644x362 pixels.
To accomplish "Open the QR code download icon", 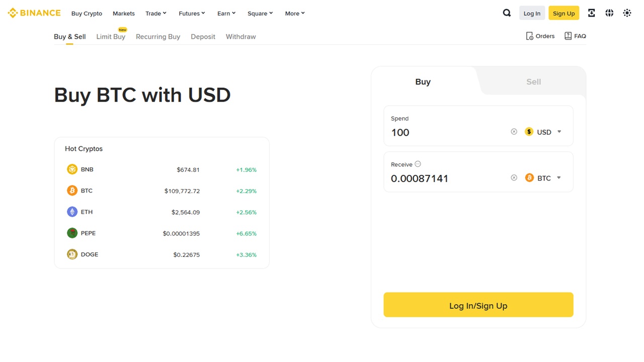I will click(x=592, y=13).
